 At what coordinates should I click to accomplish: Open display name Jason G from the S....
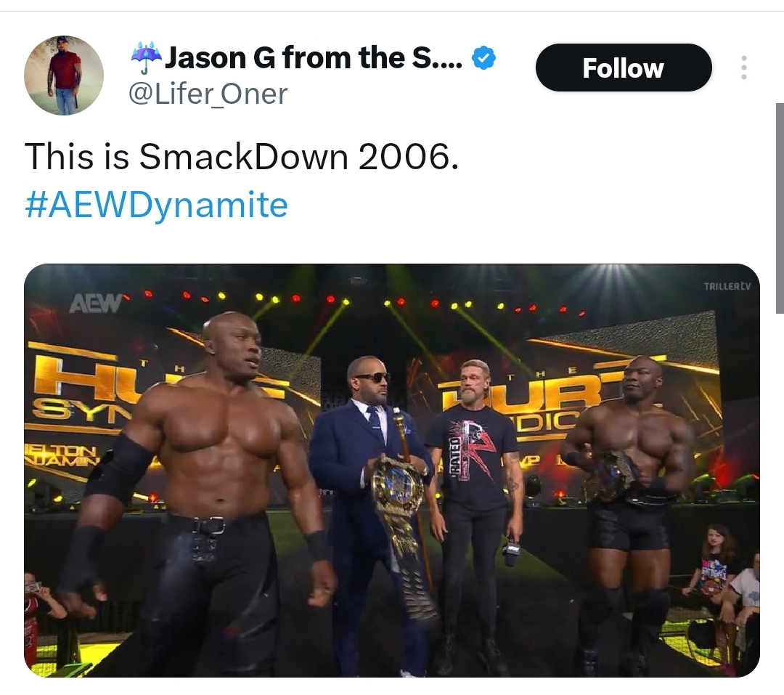click(x=314, y=58)
